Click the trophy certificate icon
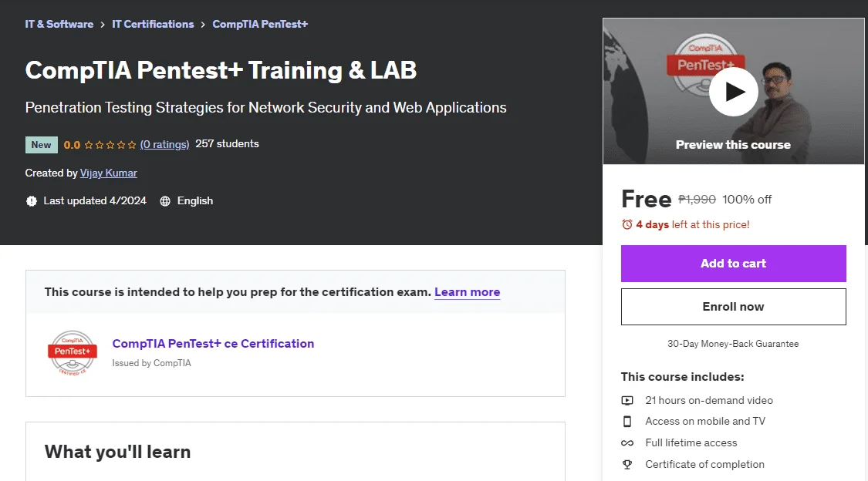This screenshot has height=481, width=868. [x=627, y=464]
